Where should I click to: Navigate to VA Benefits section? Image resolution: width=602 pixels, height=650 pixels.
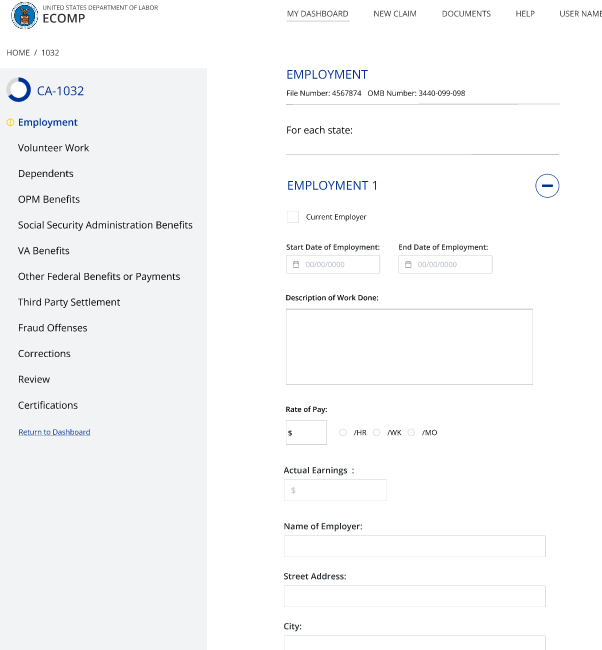point(44,251)
